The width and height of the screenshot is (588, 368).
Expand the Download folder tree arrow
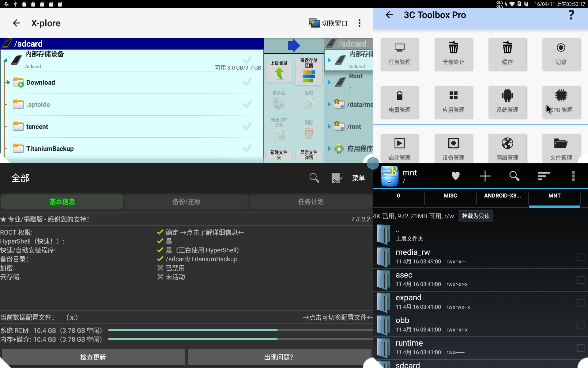pos(8,82)
